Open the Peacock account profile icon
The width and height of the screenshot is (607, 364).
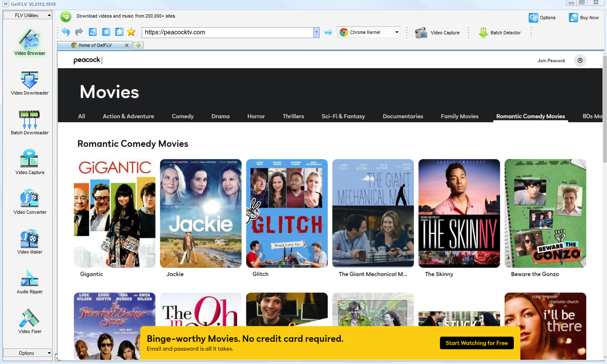580,60
